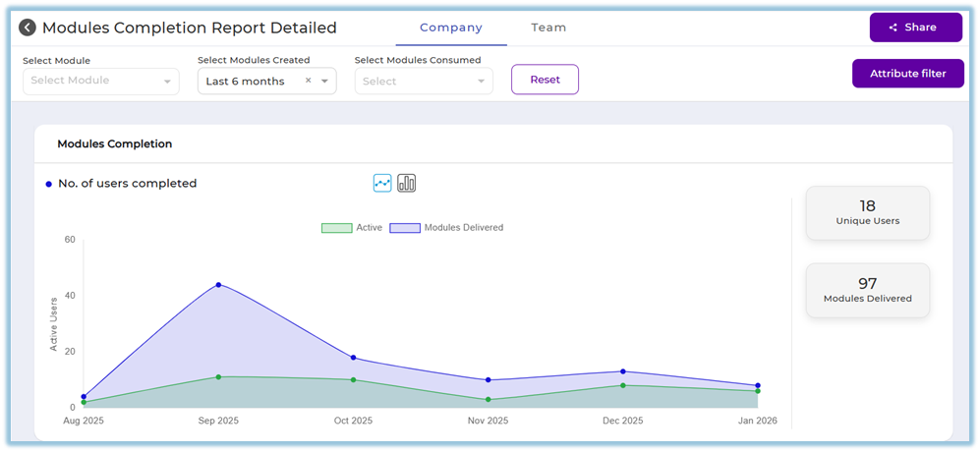Switch to bar chart view icon
This screenshot has width=980, height=452.
tap(407, 184)
